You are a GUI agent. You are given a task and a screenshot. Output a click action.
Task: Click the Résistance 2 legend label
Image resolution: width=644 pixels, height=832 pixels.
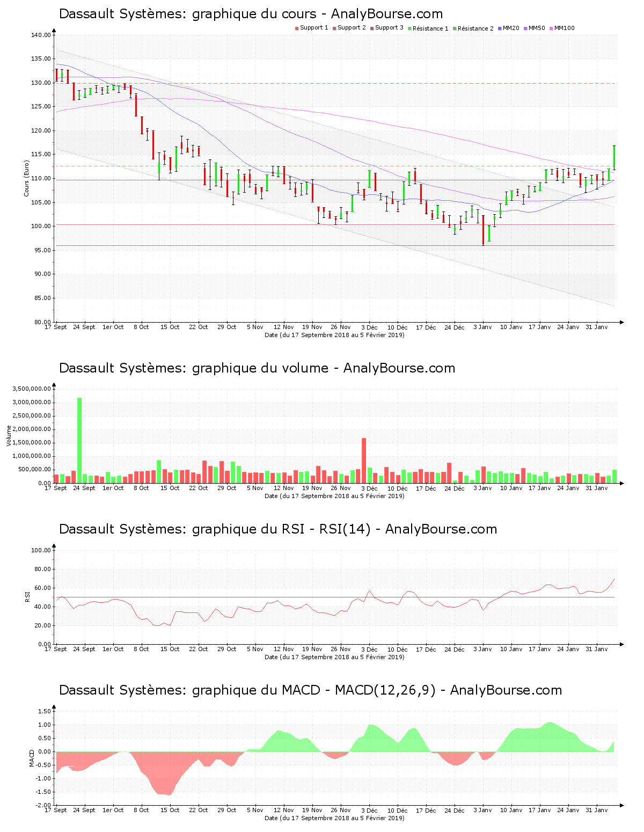[475, 28]
